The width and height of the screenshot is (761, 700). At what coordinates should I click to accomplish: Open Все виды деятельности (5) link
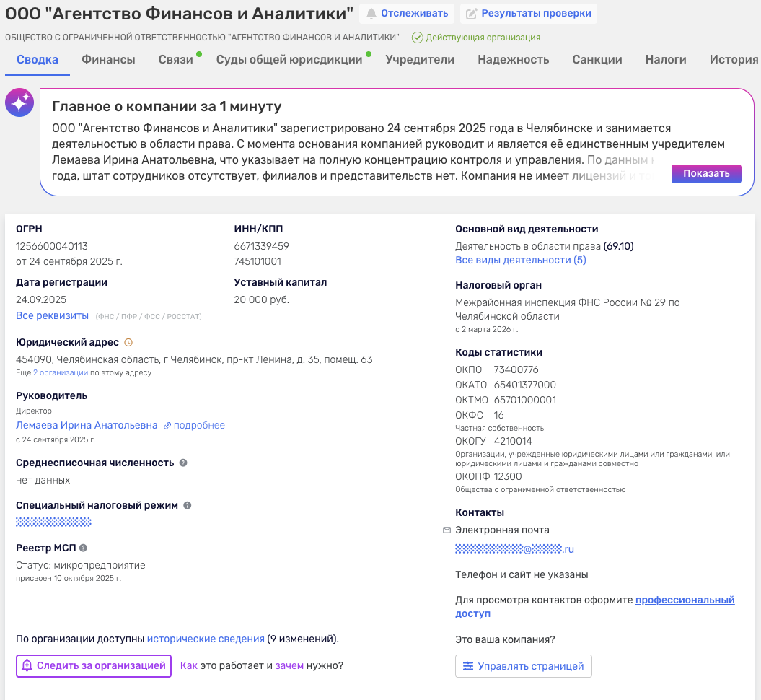521,261
